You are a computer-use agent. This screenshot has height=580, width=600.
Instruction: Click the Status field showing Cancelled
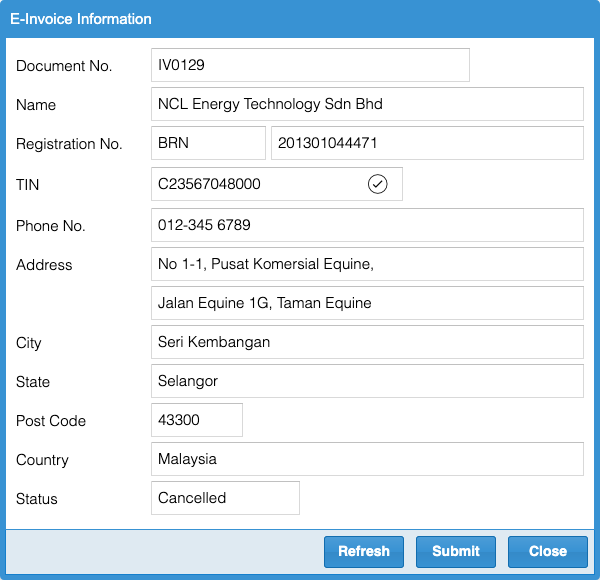pos(225,498)
